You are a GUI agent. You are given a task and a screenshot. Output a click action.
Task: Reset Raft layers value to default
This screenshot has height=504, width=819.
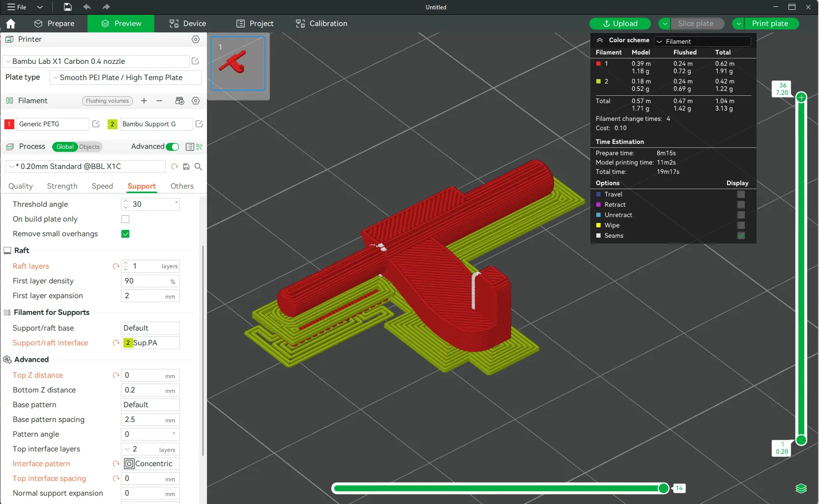[116, 266]
